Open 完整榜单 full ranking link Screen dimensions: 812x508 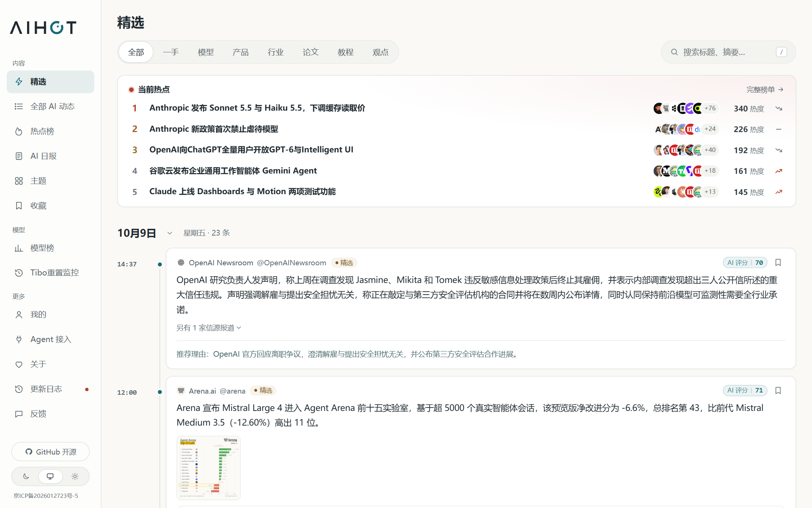click(765, 90)
